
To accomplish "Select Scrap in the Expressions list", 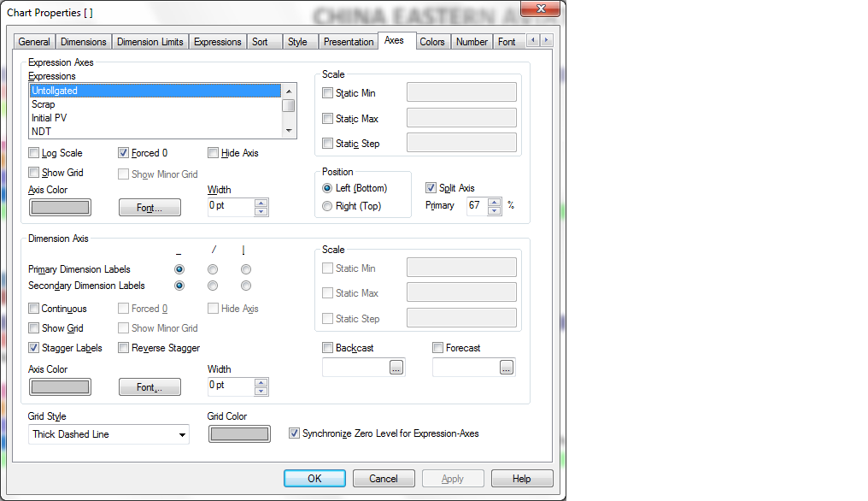I will 155,104.
